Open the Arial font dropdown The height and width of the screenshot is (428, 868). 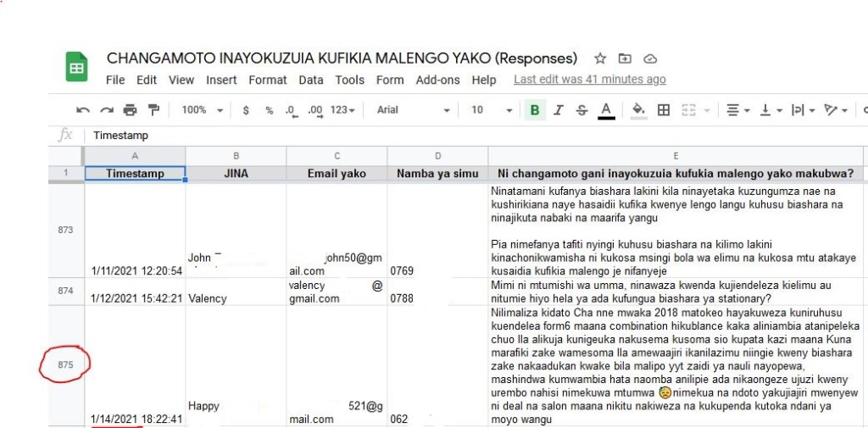pyautogui.click(x=413, y=110)
